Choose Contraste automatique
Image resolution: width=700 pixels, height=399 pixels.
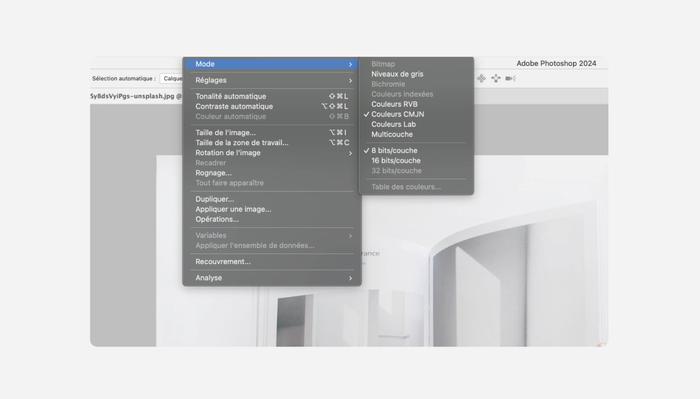click(271, 107)
